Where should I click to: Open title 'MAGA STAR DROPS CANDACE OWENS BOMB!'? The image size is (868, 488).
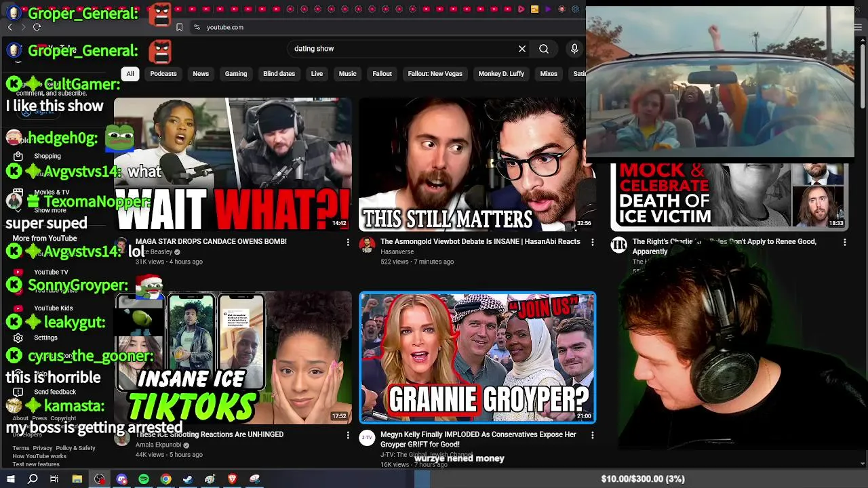pyautogui.click(x=211, y=241)
